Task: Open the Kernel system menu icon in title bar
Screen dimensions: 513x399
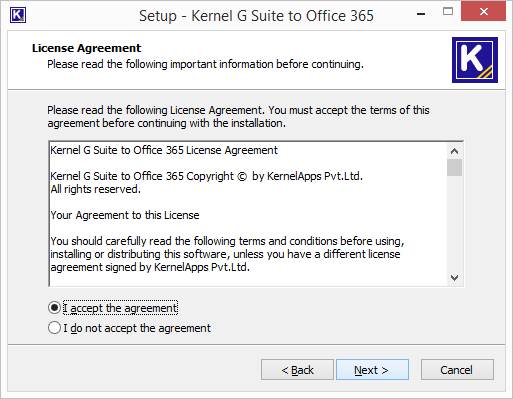Action: tap(18, 15)
